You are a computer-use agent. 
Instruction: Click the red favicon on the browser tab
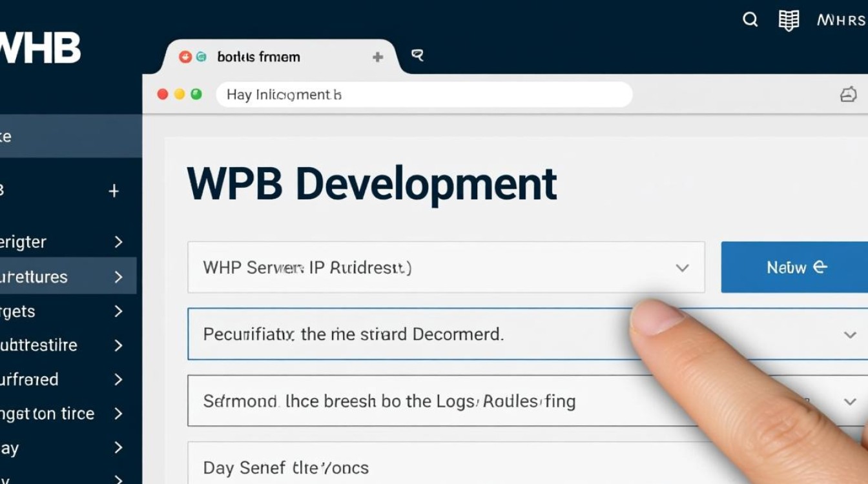(185, 57)
